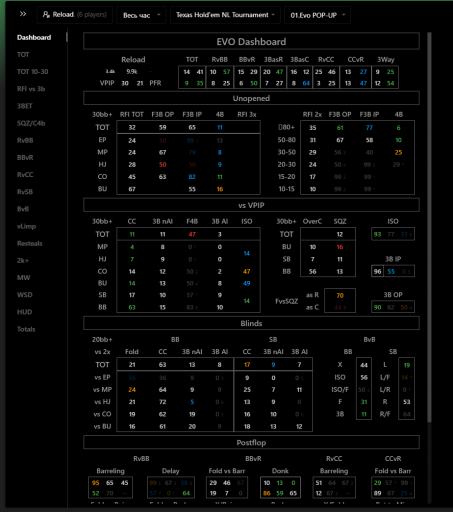This screenshot has width=453, height=512.
Task: Open the WSD sidebar item
Action: click(25, 295)
